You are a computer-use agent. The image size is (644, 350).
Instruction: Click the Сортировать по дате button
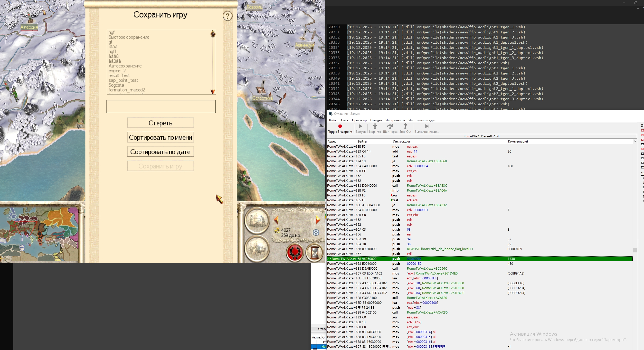[x=160, y=152]
